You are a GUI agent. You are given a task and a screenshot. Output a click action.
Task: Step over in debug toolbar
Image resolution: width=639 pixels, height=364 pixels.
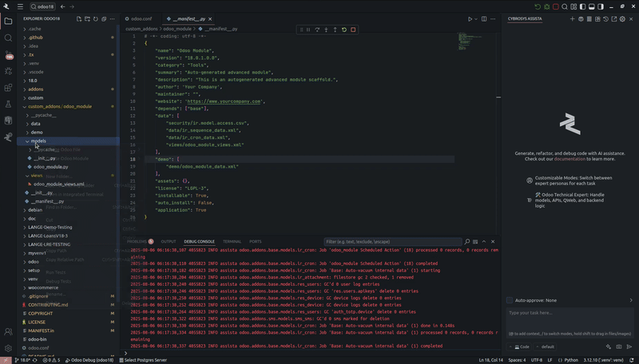[x=317, y=30]
